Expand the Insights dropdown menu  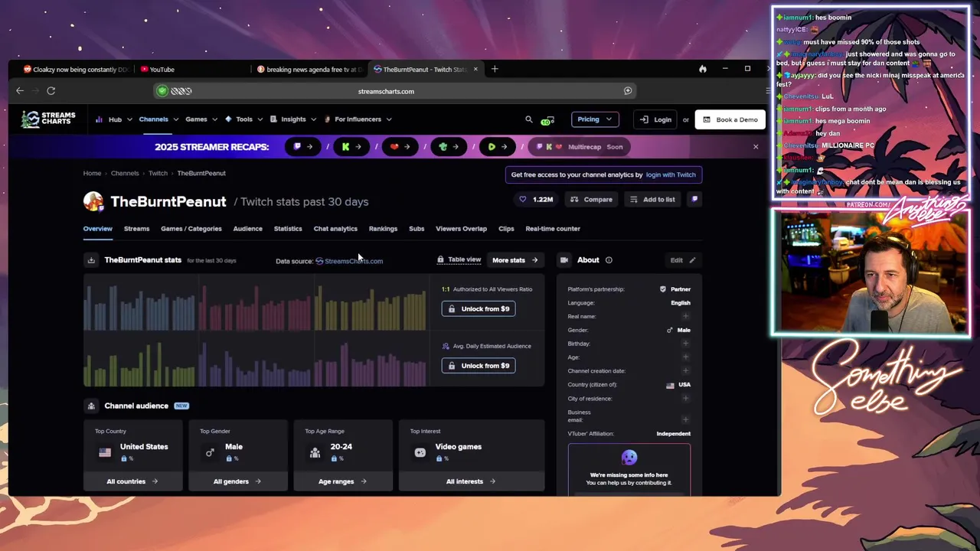(x=293, y=119)
